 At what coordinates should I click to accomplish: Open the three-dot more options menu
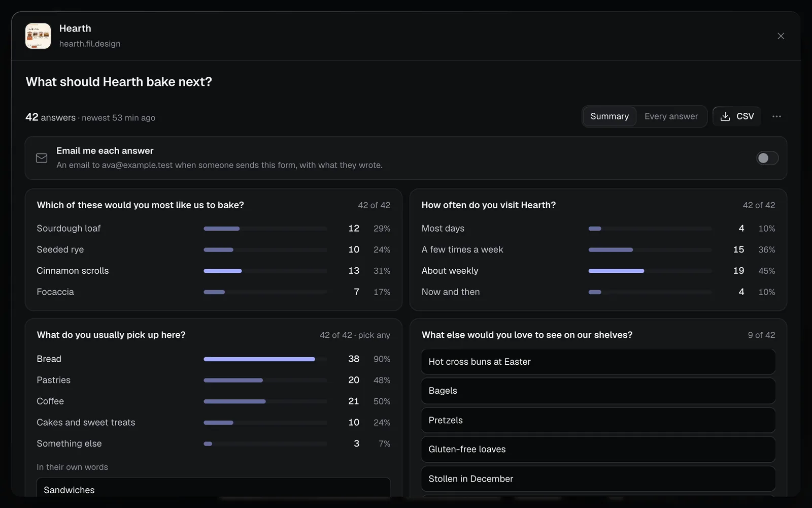tap(776, 116)
